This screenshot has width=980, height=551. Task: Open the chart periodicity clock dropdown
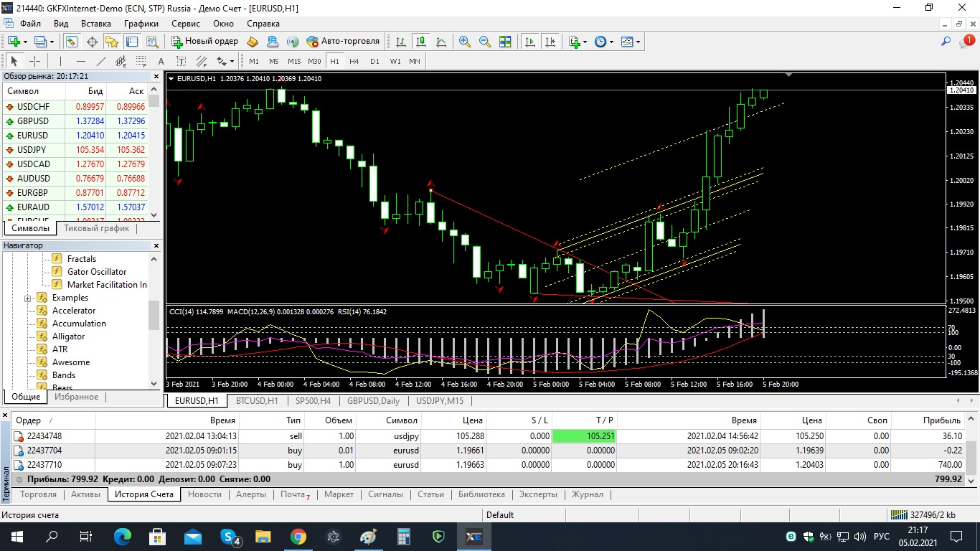point(604,42)
